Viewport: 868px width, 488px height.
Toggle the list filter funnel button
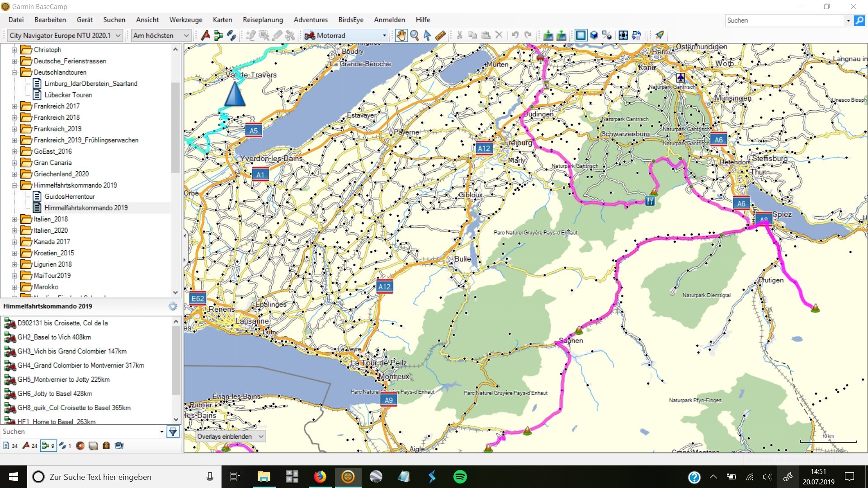(173, 432)
